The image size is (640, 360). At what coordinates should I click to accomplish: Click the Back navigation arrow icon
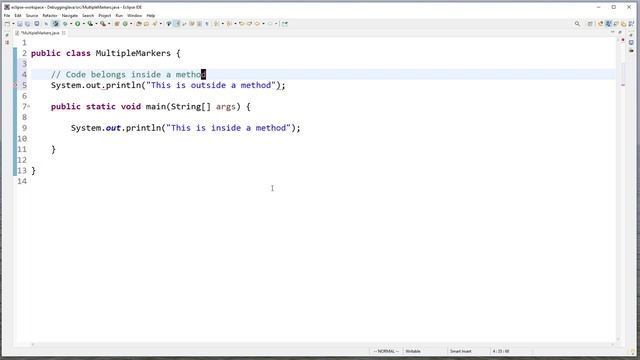[x=257, y=24]
